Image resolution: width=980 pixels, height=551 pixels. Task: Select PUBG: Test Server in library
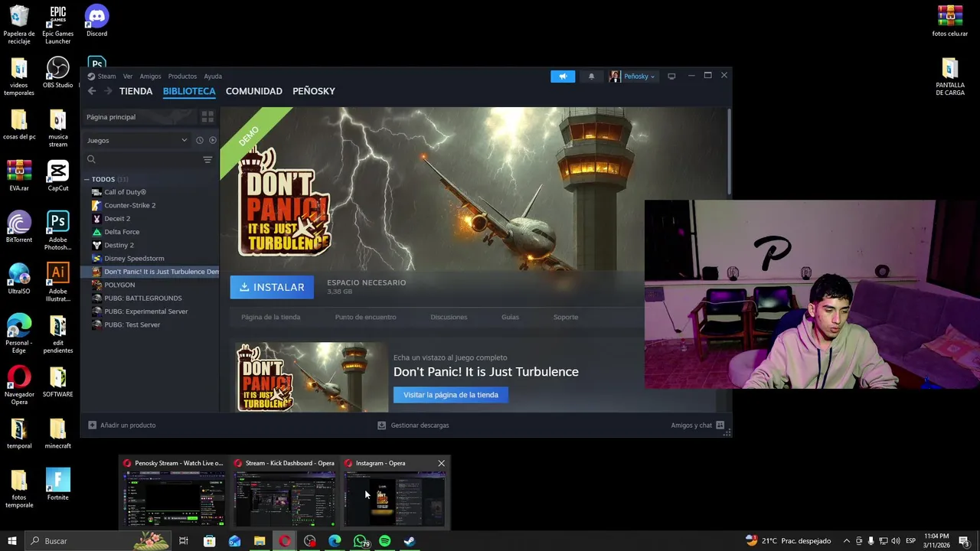pos(150,324)
